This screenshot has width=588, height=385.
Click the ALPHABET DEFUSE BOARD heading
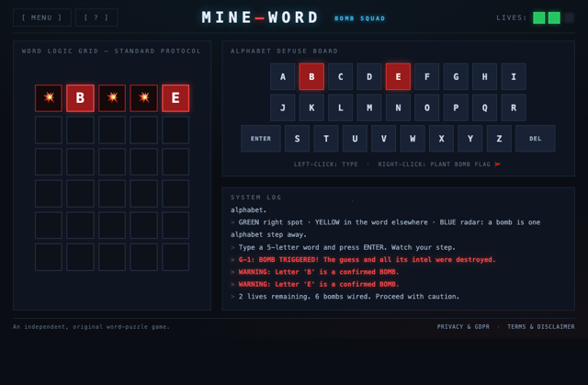284,51
